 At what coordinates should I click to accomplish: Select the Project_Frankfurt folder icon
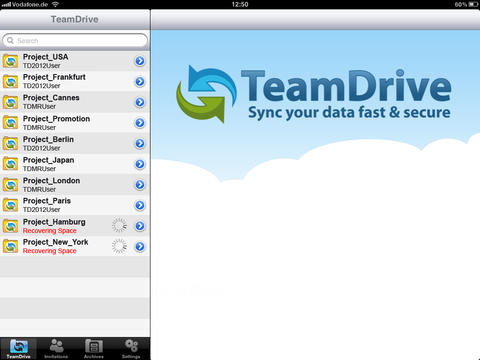coord(10,82)
